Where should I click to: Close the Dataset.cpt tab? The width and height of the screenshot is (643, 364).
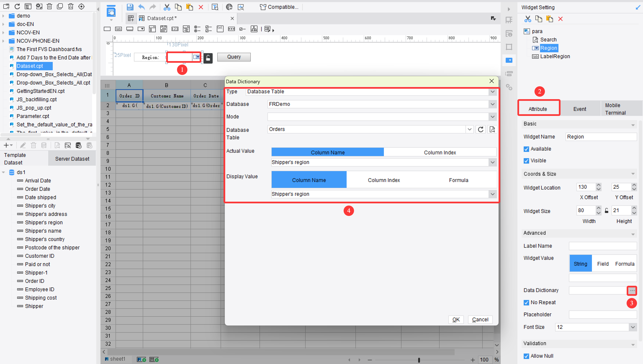[x=232, y=18]
